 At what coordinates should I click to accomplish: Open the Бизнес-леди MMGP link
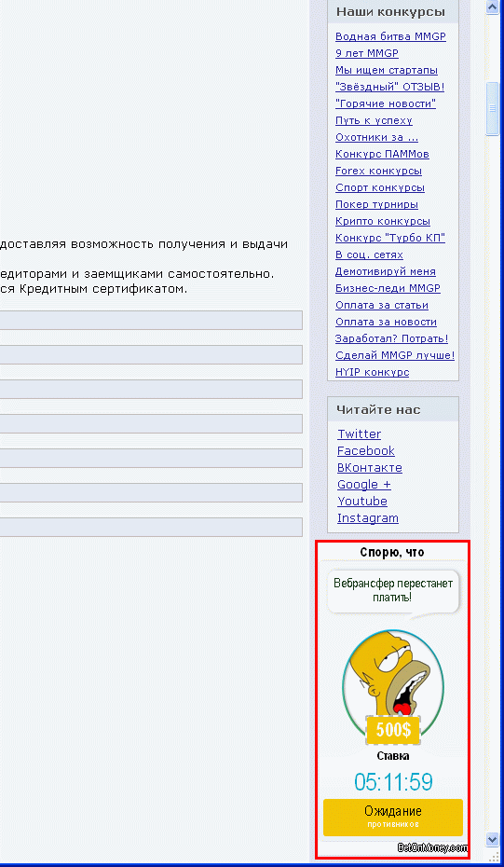[x=388, y=289]
